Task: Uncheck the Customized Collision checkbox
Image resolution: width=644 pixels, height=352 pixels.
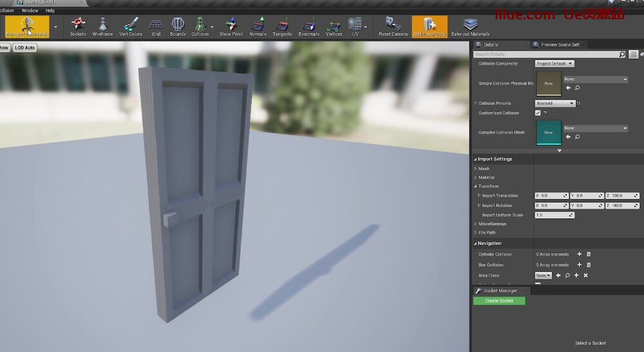Action: click(538, 113)
